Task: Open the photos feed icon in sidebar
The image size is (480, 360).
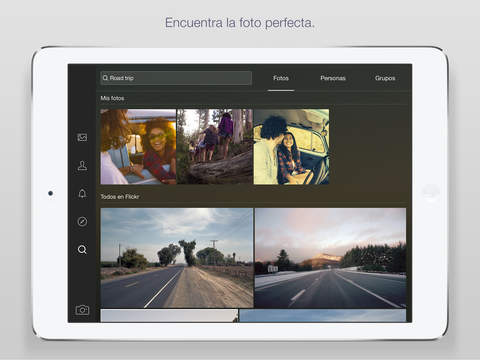Action: pos(82,137)
